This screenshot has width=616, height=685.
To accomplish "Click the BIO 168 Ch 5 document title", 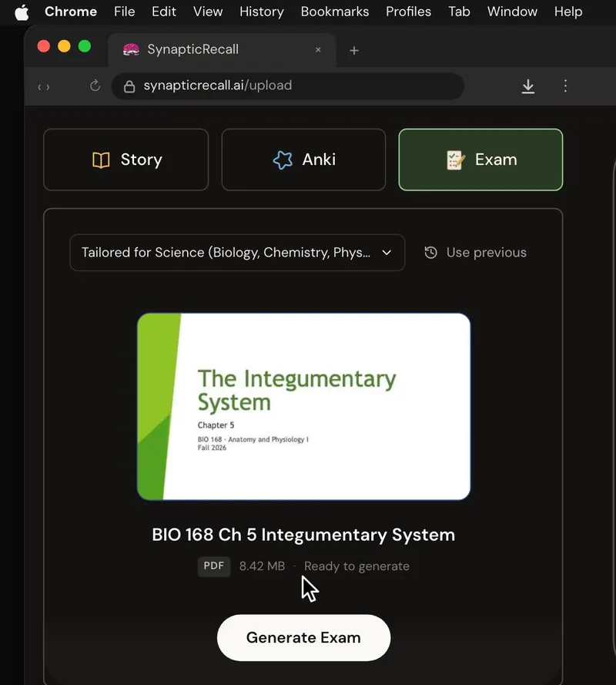I will (303, 535).
